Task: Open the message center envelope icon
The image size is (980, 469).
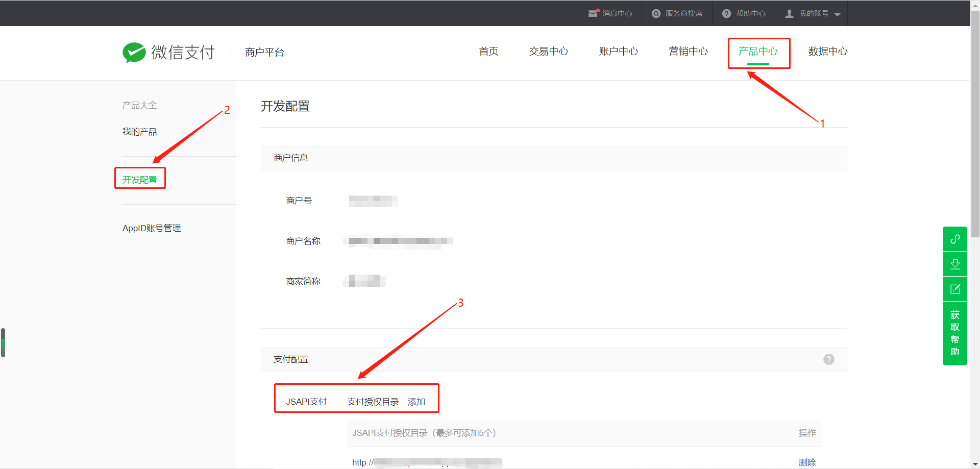Action: (593, 13)
